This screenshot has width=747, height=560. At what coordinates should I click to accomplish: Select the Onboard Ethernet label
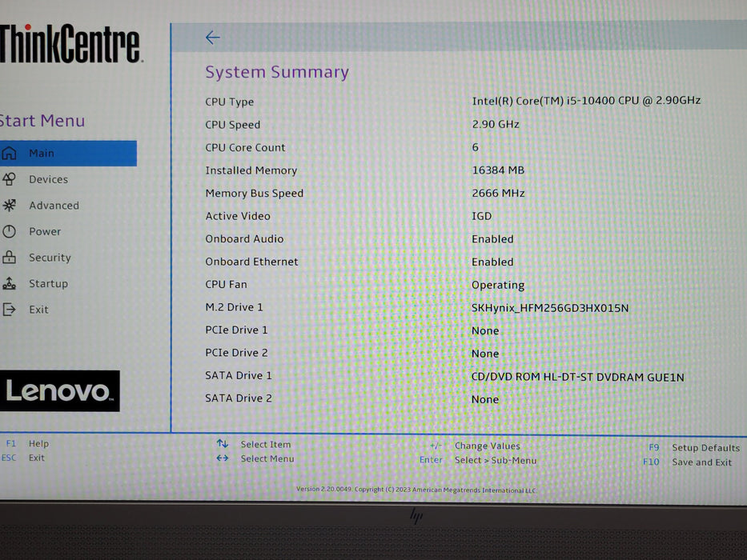pyautogui.click(x=251, y=262)
